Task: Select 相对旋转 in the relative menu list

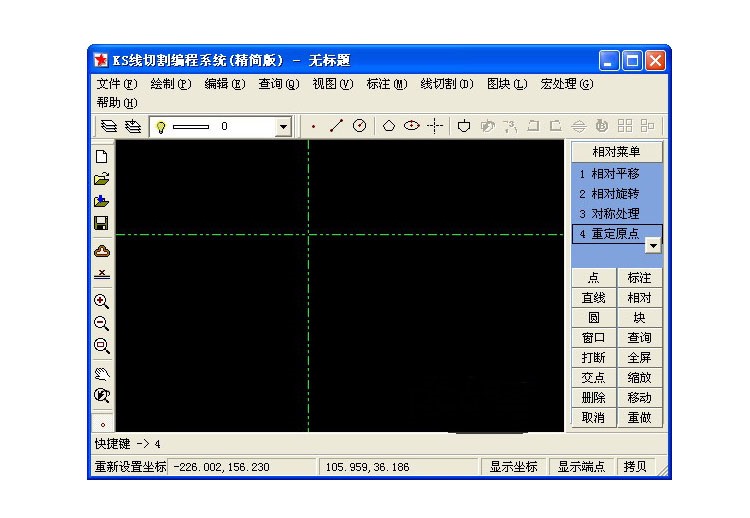Action: point(610,194)
